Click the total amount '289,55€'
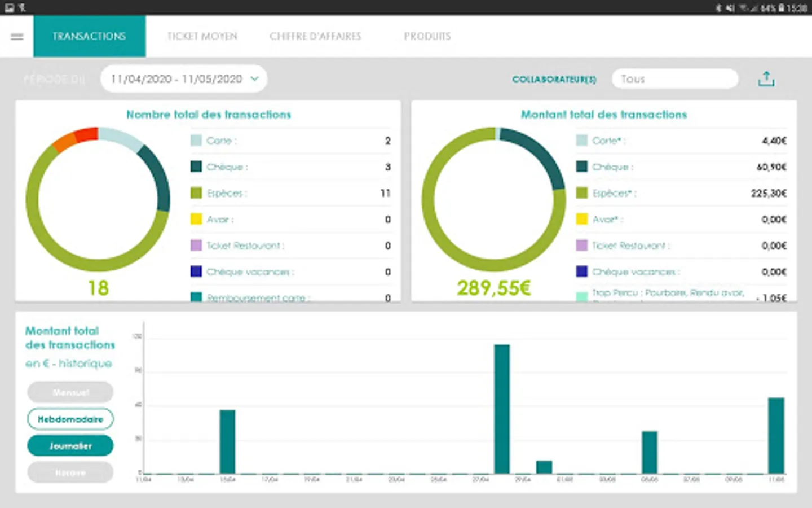812x508 pixels. pyautogui.click(x=494, y=288)
